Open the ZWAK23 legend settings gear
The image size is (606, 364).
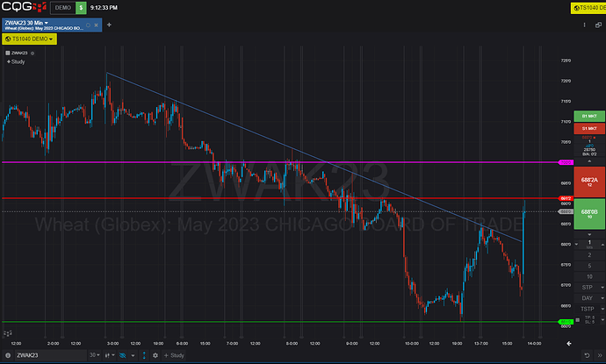coord(32,54)
